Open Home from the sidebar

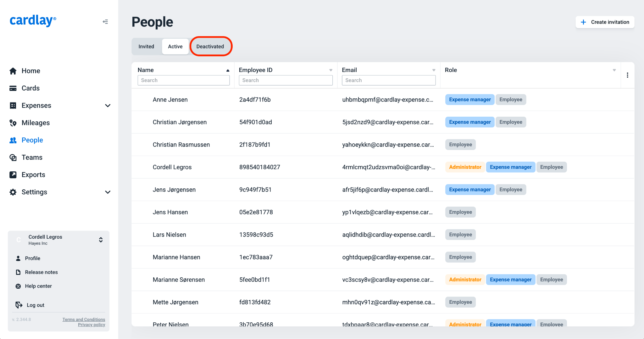tap(31, 71)
